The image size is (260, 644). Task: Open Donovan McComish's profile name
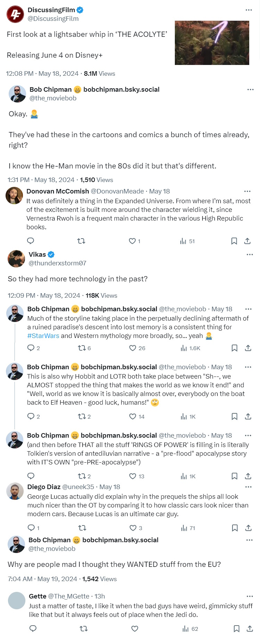[58, 191]
